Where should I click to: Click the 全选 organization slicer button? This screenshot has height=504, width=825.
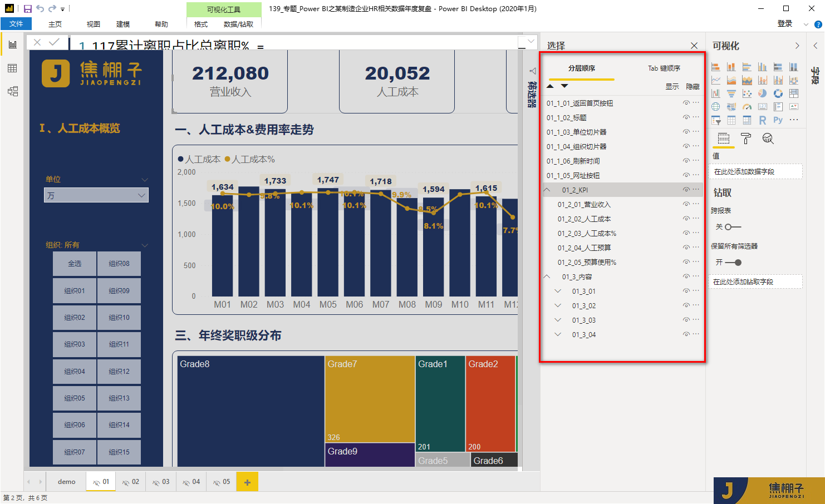[x=75, y=264]
